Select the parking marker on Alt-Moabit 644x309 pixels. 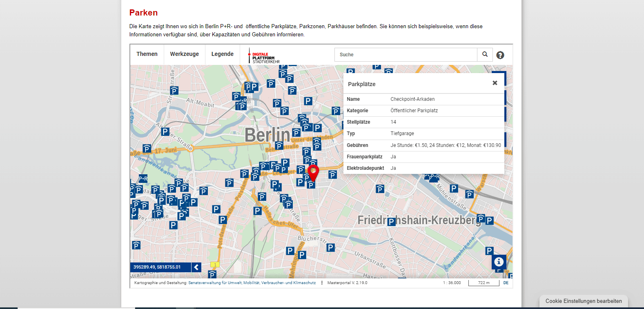[174, 91]
